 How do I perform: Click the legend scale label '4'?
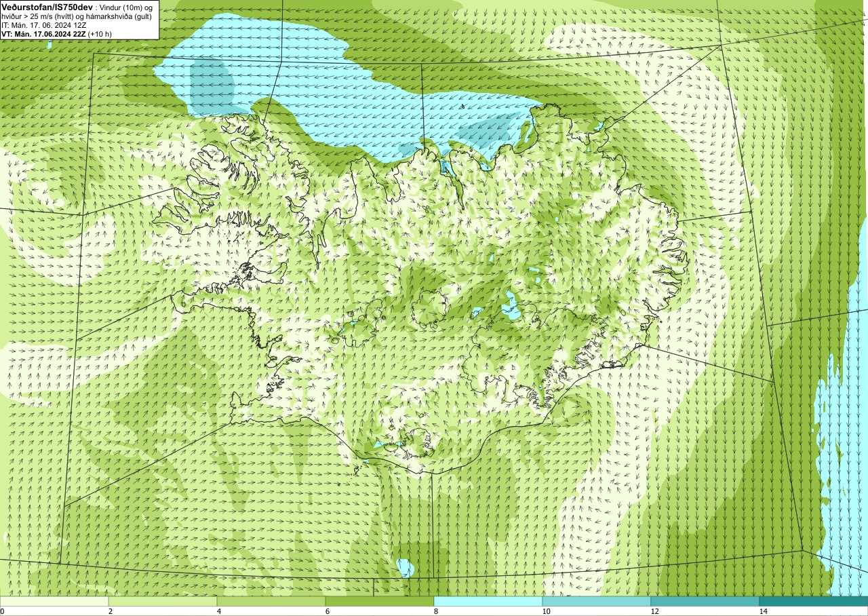click(x=218, y=611)
